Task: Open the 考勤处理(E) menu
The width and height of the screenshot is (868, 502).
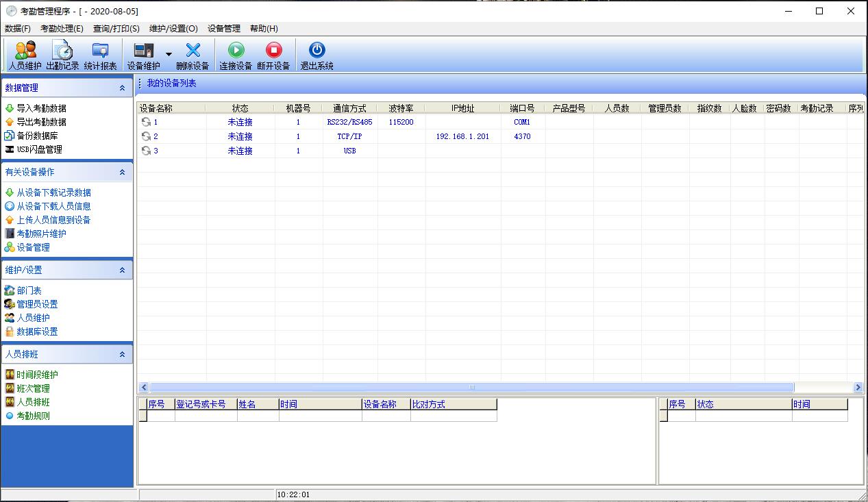Action: 62,29
